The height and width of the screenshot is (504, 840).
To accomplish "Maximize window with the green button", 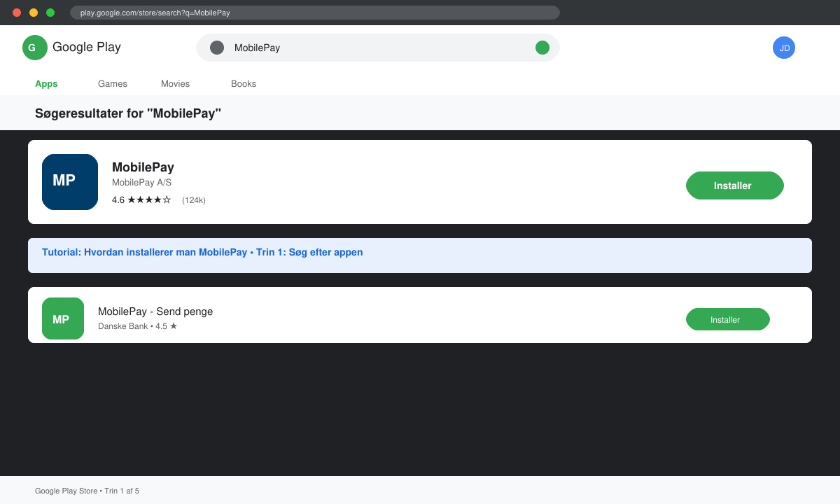I will pos(50,13).
